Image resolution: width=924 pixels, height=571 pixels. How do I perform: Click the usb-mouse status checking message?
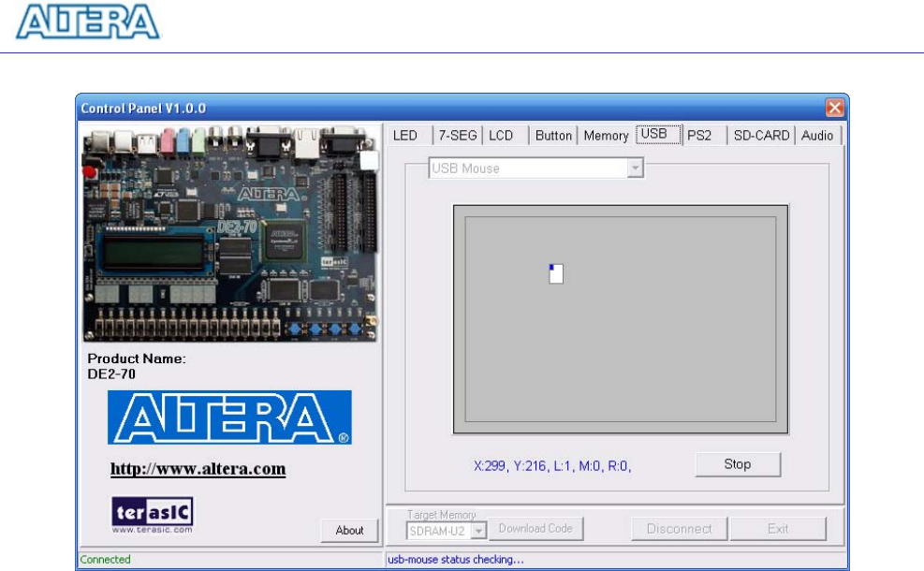pyautogui.click(x=456, y=559)
